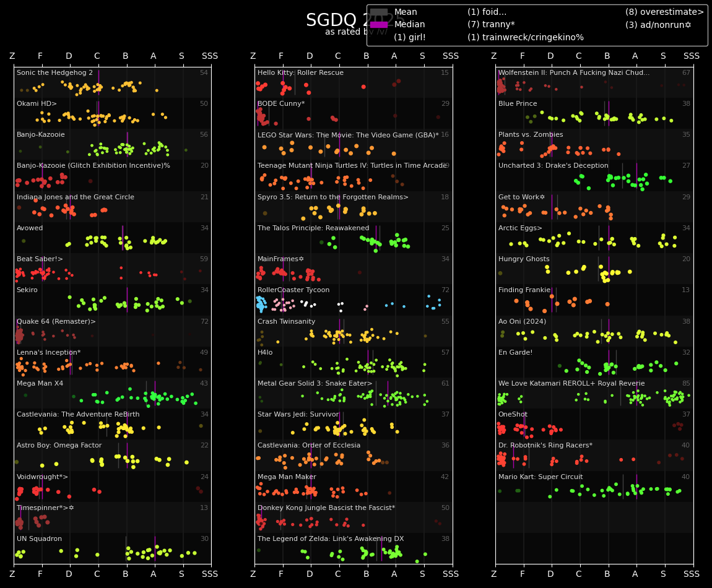Screen dimensions: 712x588
Task: Click 'We Love Katamari REROLL+ Royal Reverie' title
Action: [571, 383]
